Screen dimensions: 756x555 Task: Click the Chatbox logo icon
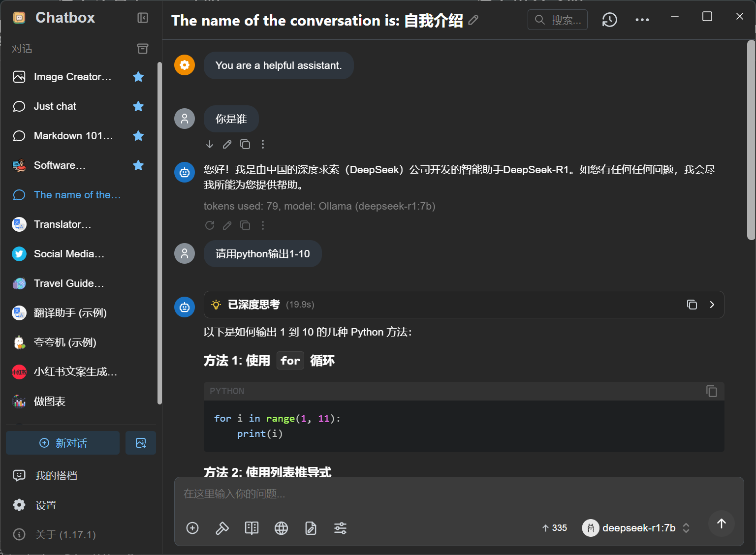tap(19, 18)
